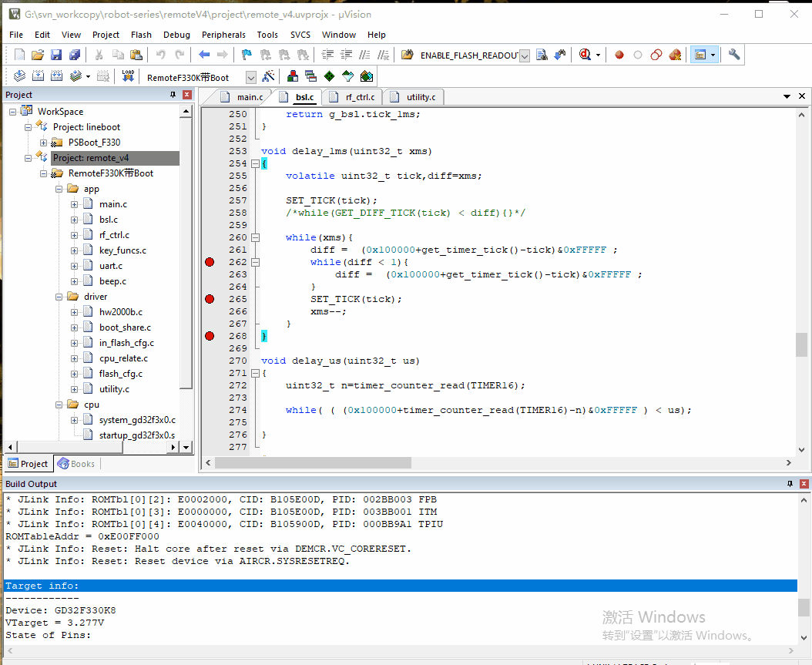This screenshot has height=665, width=812.
Task: Start the debug session with the magnifier 'd' icon
Action: click(586, 55)
